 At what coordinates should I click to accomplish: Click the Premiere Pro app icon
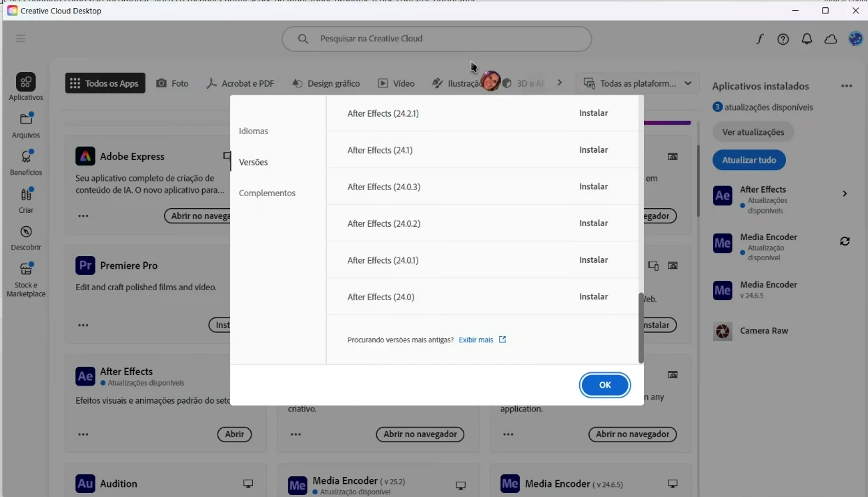85,266
